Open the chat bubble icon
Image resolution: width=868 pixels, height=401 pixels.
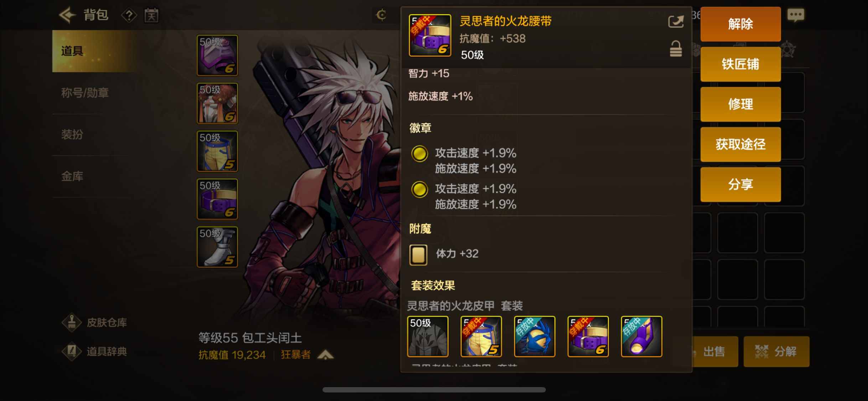pyautogui.click(x=796, y=15)
